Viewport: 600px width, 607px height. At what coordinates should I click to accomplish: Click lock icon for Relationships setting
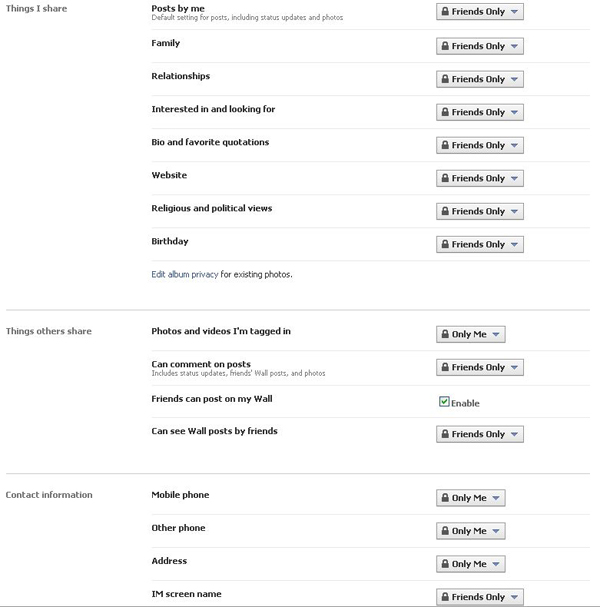coord(444,79)
